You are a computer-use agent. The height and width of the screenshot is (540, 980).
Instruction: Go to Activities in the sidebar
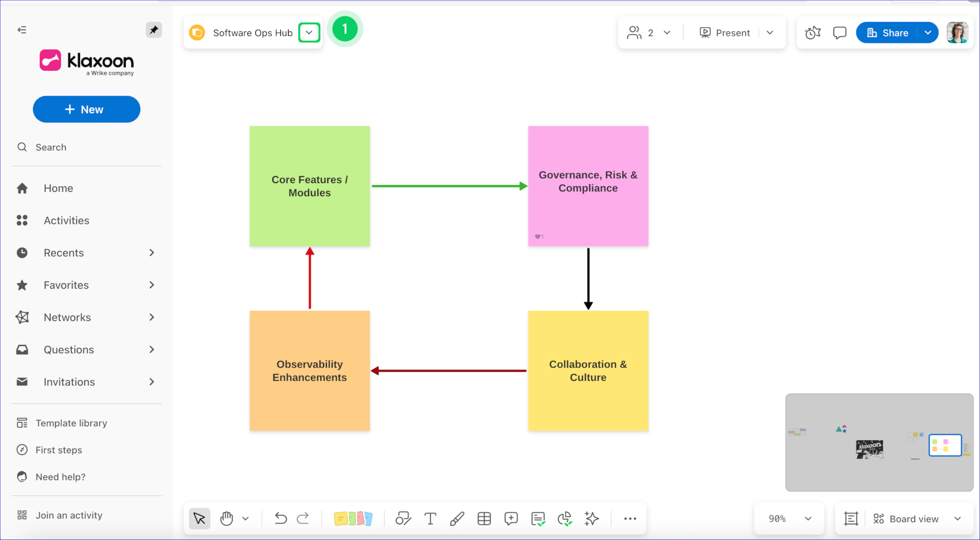[66, 221]
